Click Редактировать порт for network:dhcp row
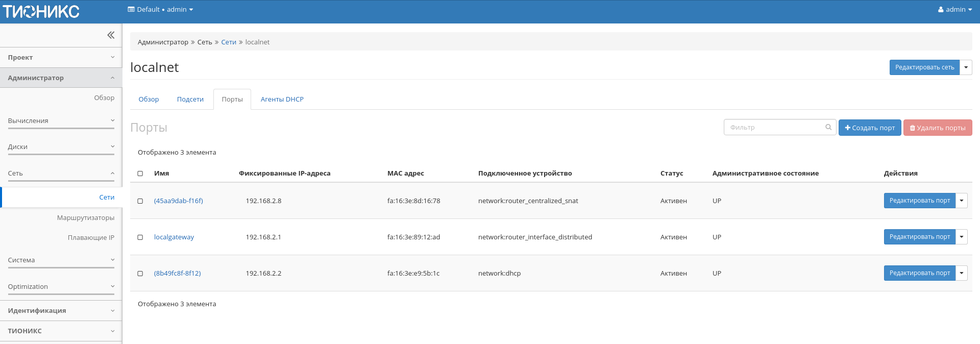Screen dimensions: 980x344 click(x=919, y=273)
